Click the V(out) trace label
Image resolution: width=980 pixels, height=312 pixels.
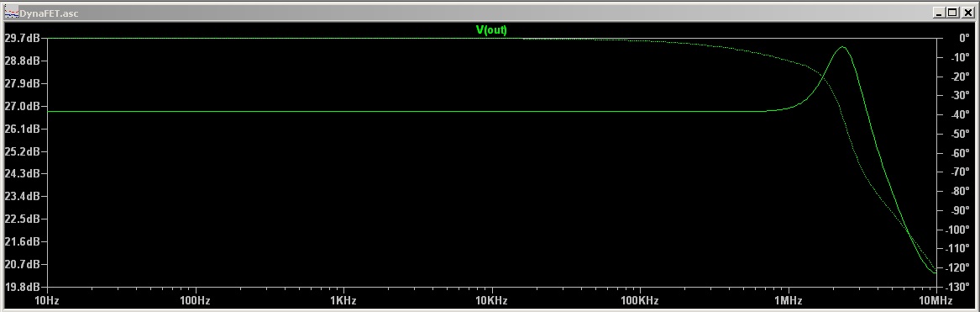click(x=491, y=30)
